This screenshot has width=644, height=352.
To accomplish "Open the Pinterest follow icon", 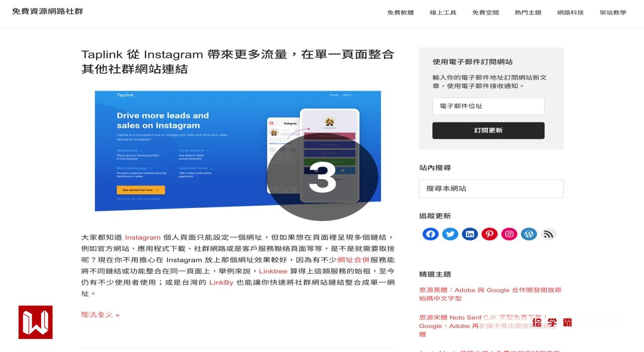I will [x=489, y=234].
